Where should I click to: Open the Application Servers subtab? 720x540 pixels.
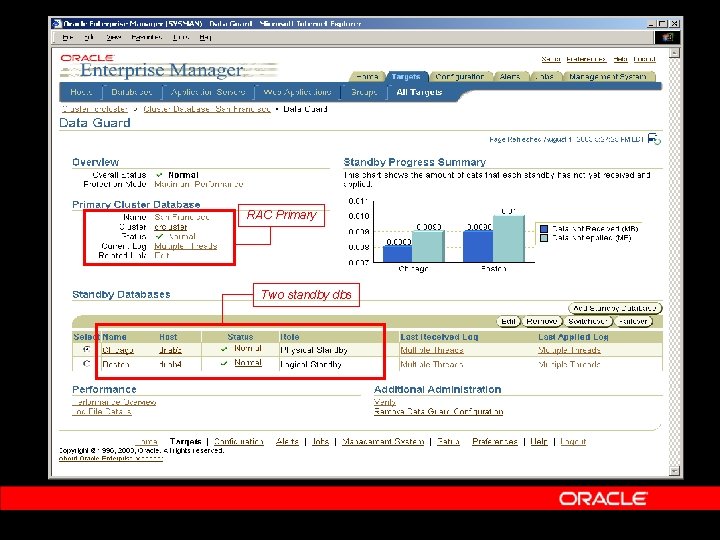tap(208, 92)
